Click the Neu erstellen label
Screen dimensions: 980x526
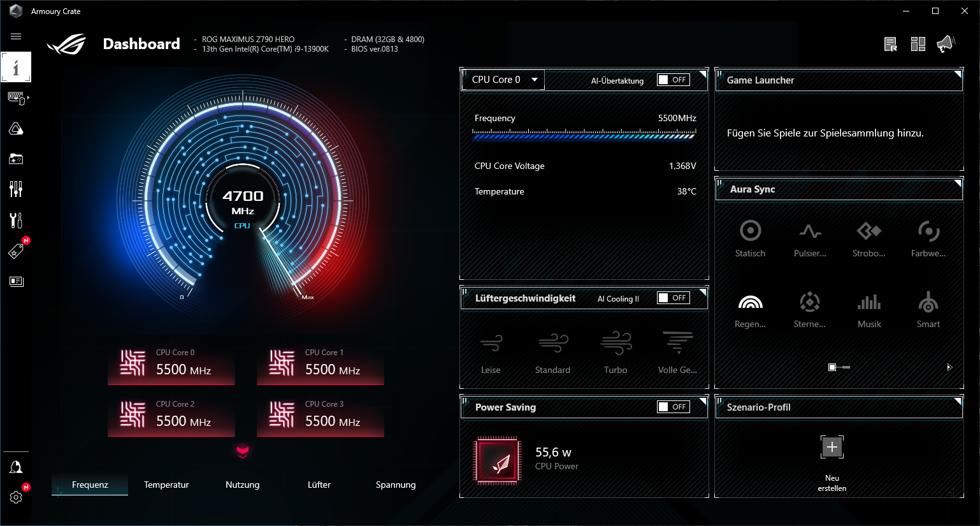tap(832, 483)
